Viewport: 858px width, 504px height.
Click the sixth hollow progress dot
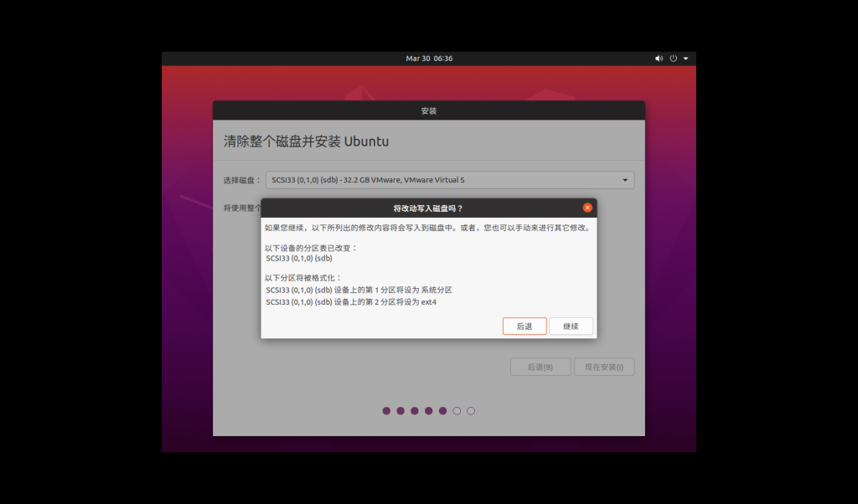point(457,411)
